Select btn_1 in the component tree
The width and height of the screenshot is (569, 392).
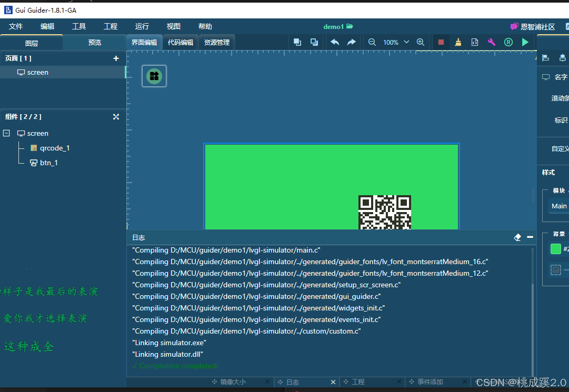pos(48,163)
